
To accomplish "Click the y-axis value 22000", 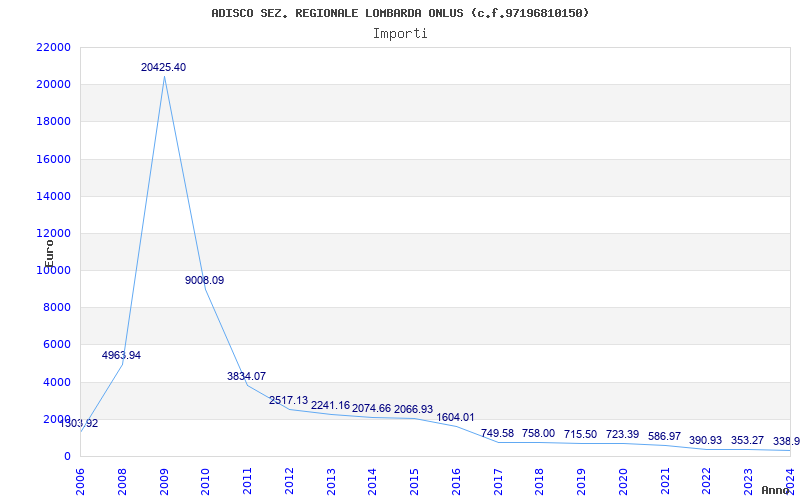I will tap(53, 47).
